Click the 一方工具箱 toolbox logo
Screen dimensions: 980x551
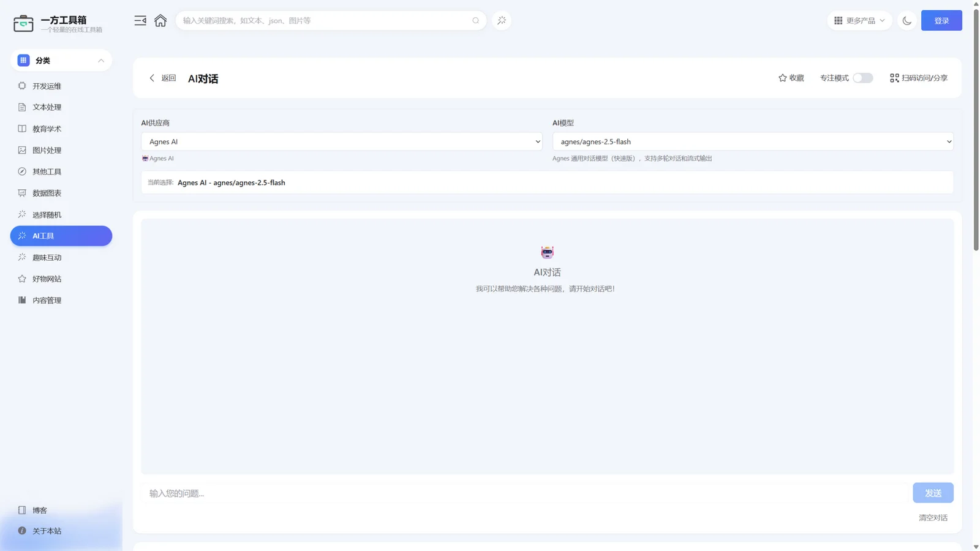tap(23, 23)
